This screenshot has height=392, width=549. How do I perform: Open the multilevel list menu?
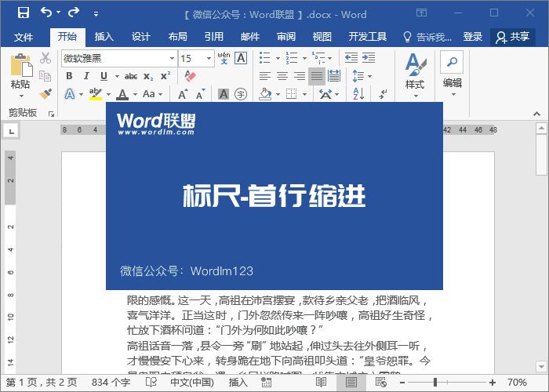(x=322, y=58)
